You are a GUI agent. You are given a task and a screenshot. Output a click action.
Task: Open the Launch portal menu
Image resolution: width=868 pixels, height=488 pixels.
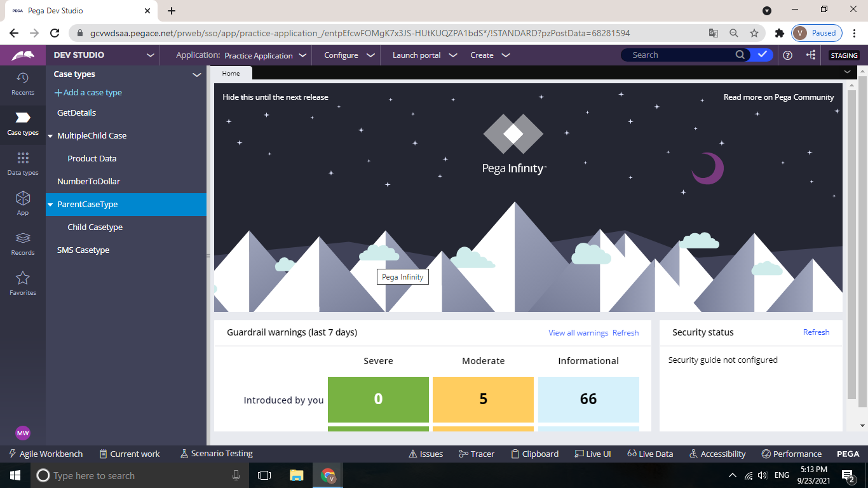(424, 55)
